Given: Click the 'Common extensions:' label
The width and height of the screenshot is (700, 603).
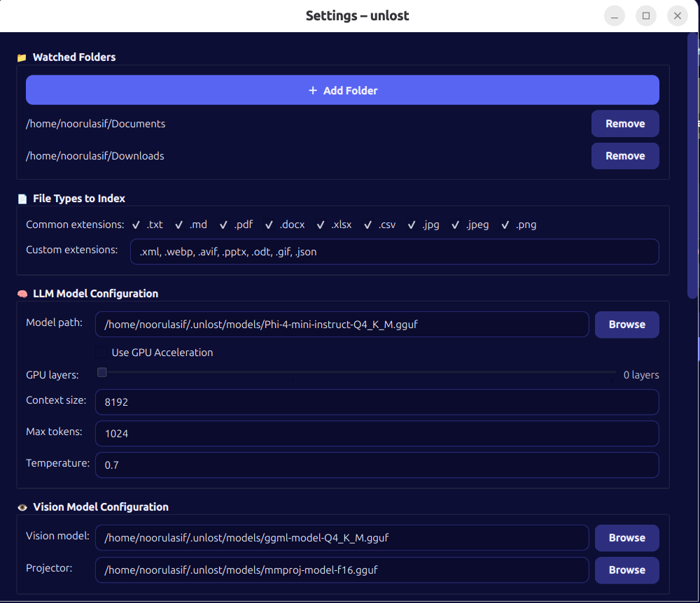Looking at the screenshot, I should tap(75, 225).
